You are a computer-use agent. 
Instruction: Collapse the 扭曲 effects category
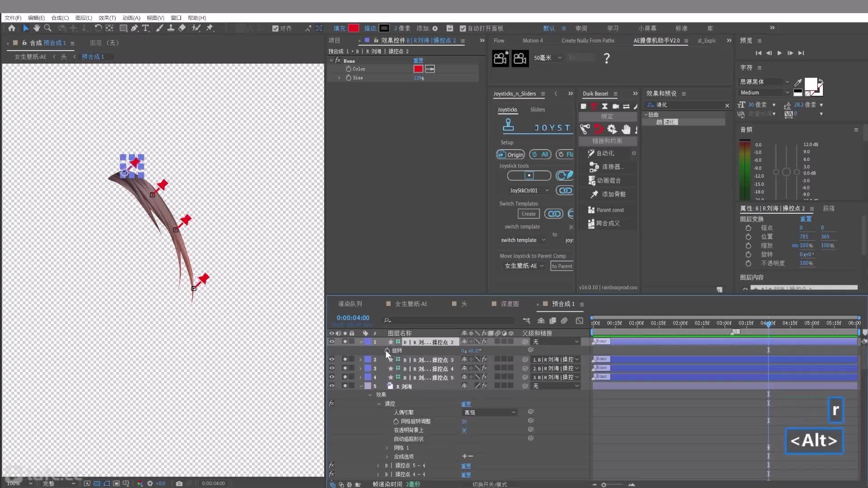[x=646, y=115]
